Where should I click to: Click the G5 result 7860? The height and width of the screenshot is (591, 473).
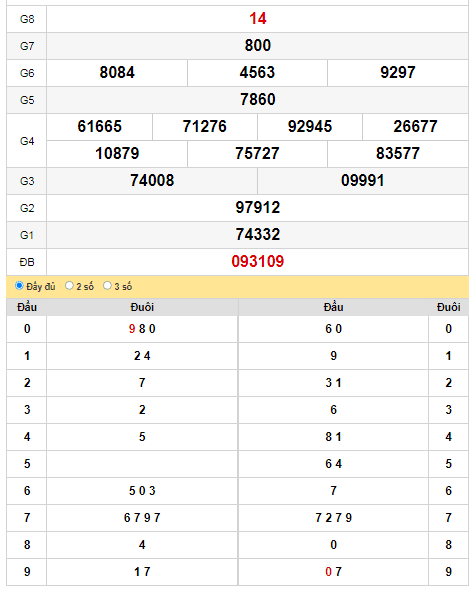click(x=257, y=100)
